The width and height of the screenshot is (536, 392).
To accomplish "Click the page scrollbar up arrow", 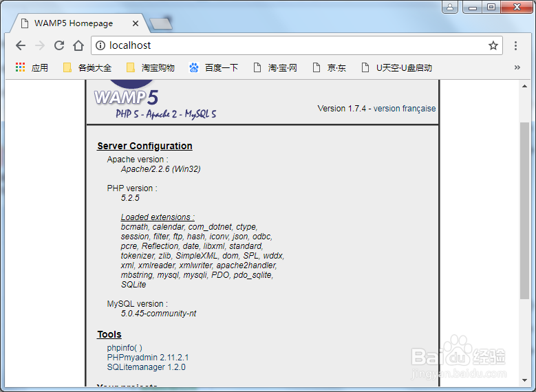I will point(525,86).
